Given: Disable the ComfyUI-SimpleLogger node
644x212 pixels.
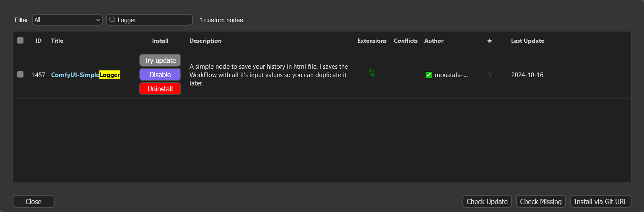Looking at the screenshot, I should click(x=160, y=75).
